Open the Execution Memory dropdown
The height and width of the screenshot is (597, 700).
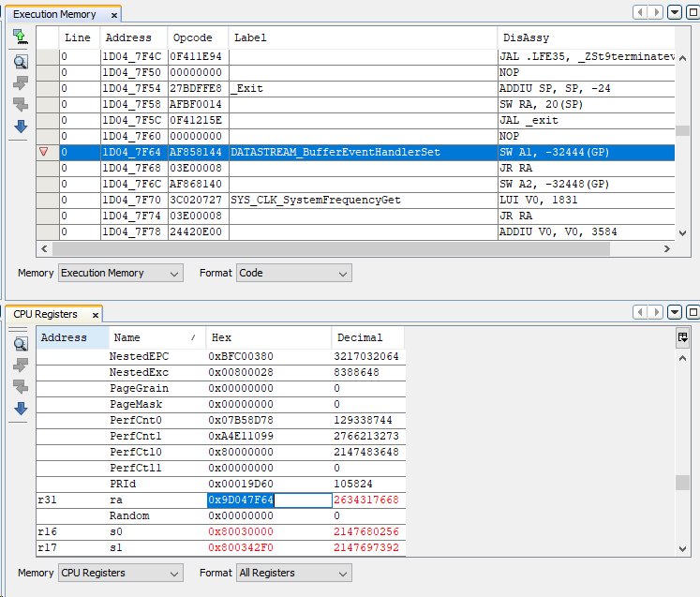pyautogui.click(x=120, y=273)
